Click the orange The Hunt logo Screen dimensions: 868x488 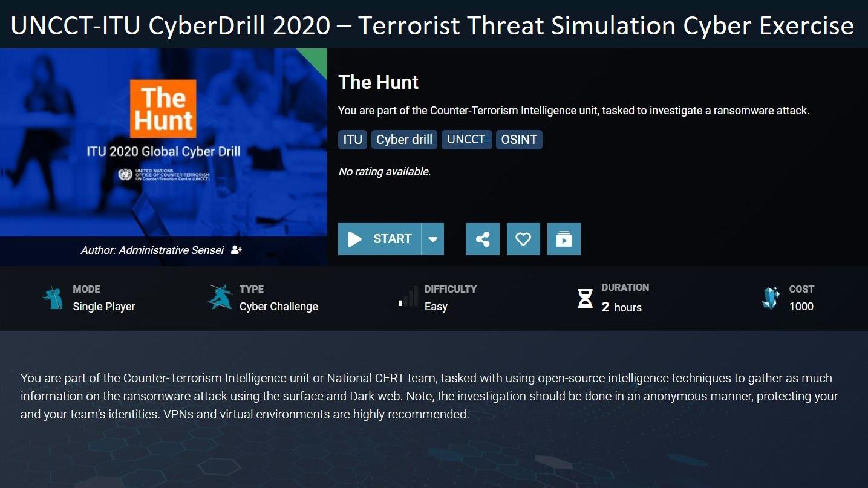[x=163, y=109]
